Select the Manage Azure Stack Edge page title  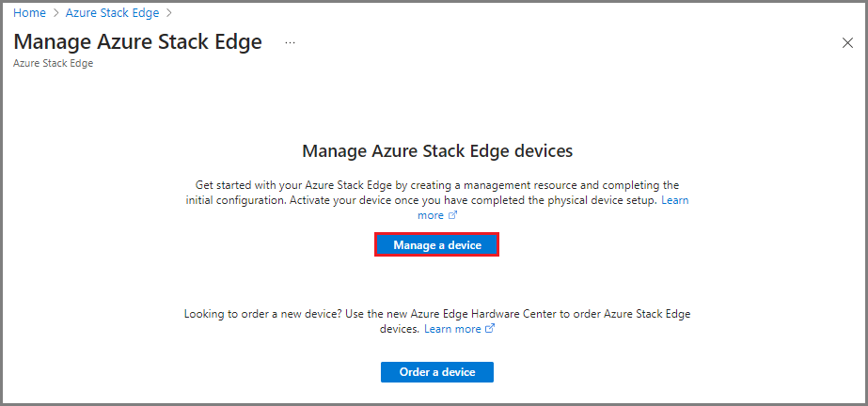click(138, 42)
